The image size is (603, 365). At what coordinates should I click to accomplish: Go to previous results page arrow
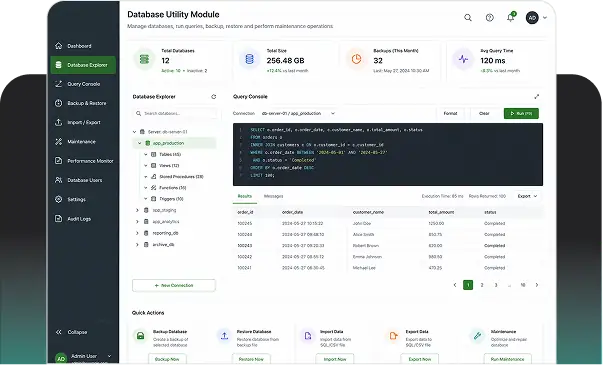[455, 285]
